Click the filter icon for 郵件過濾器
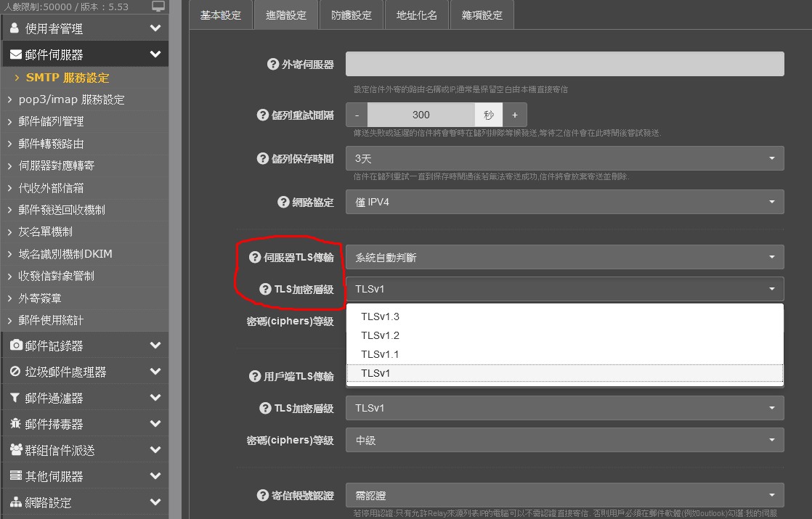 [x=16, y=398]
